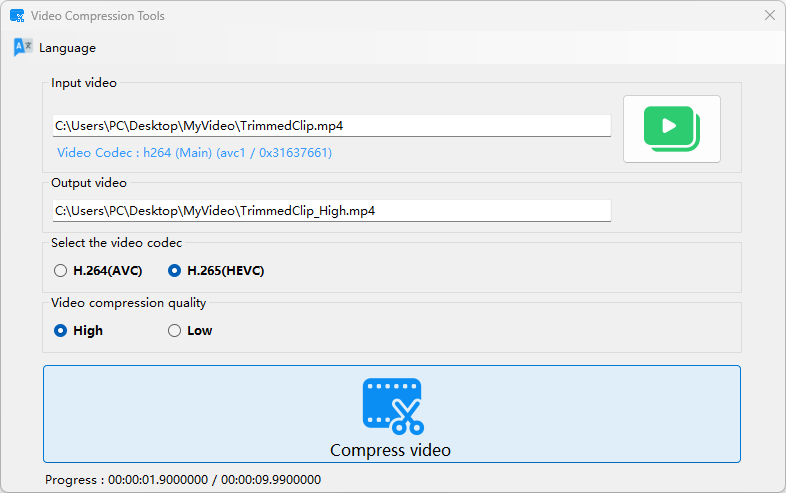Click the Video Codec info text
Viewport: 786px width, 493px height.
pyautogui.click(x=194, y=152)
